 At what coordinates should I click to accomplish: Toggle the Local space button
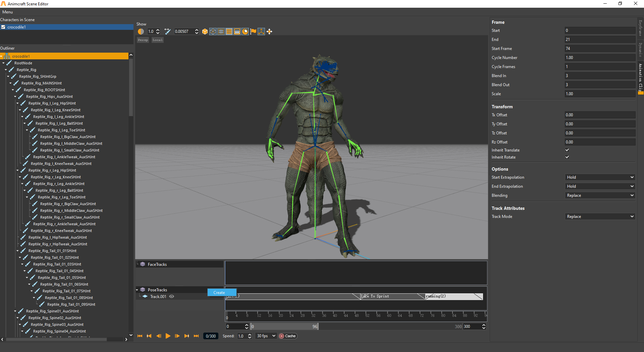tap(157, 40)
